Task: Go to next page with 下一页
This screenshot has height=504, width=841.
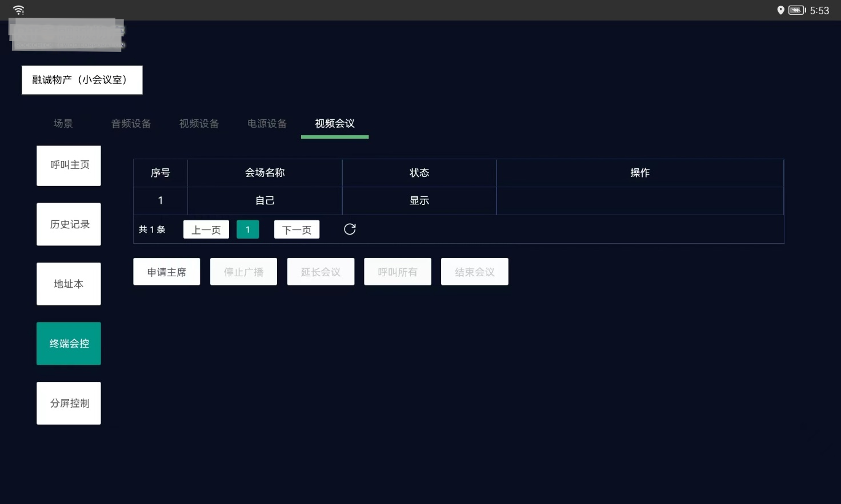Action: point(297,229)
